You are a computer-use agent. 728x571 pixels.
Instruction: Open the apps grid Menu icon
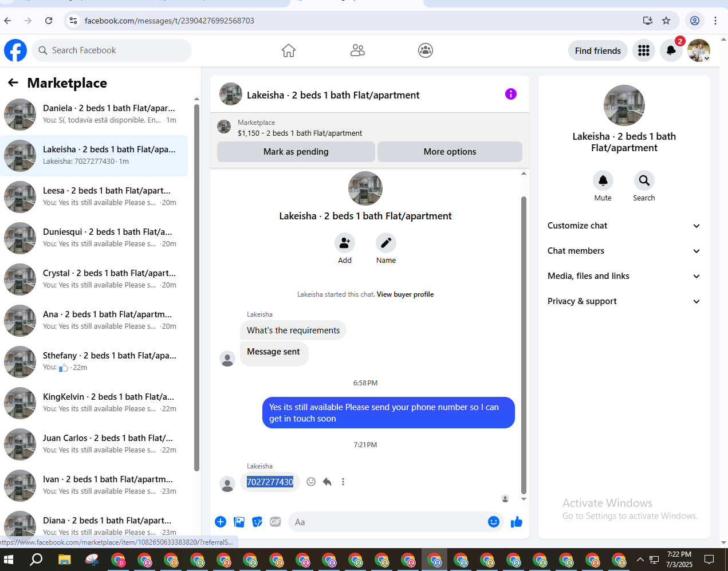(644, 50)
